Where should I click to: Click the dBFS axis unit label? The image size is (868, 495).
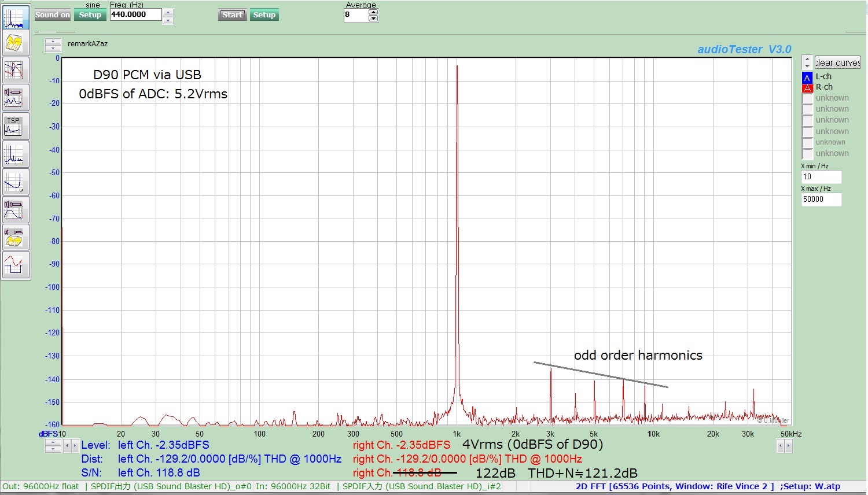coord(48,434)
